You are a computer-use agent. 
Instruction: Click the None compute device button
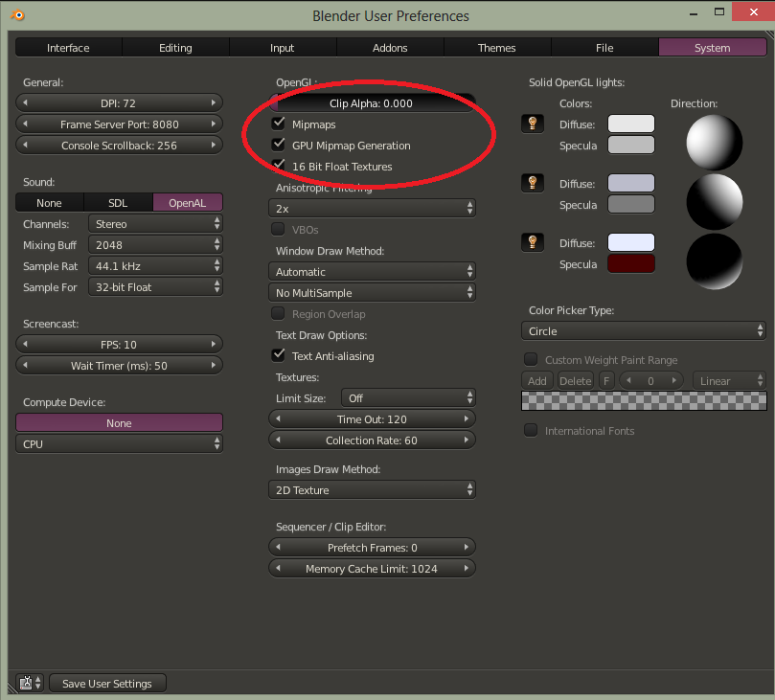click(119, 423)
